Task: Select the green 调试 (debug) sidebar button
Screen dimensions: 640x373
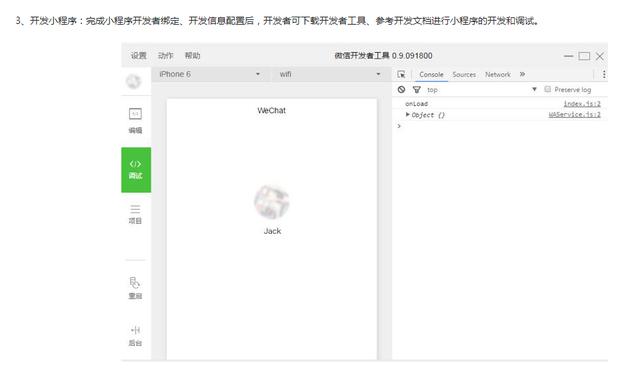Action: [x=136, y=170]
